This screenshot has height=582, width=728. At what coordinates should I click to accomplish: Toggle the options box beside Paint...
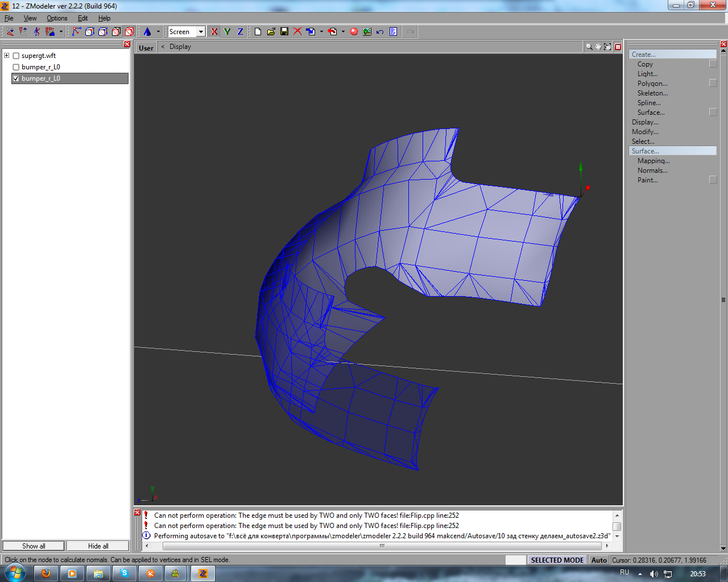(713, 180)
